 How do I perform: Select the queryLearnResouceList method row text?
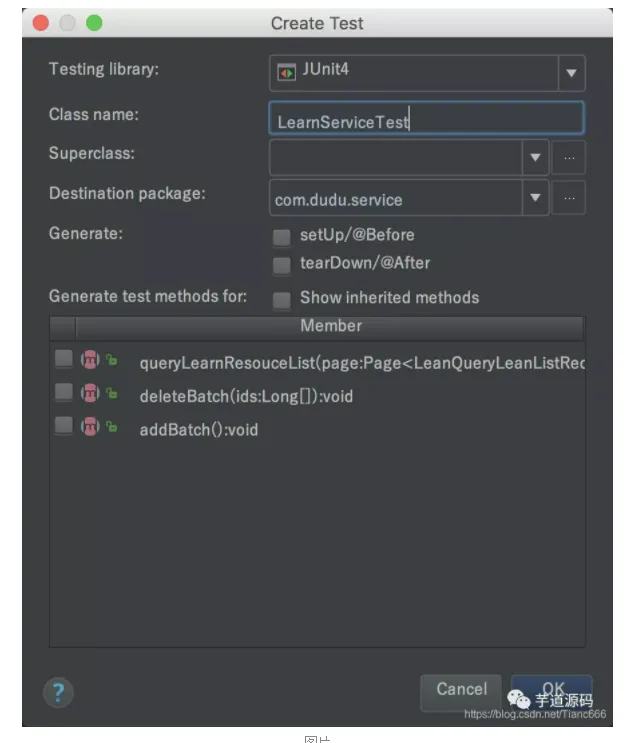pos(362,363)
